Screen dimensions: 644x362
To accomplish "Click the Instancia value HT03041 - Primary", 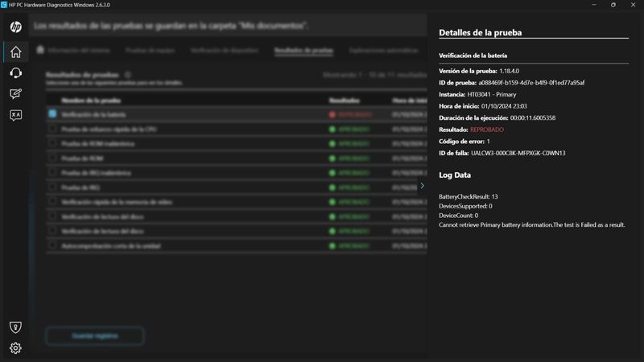I will (492, 94).
